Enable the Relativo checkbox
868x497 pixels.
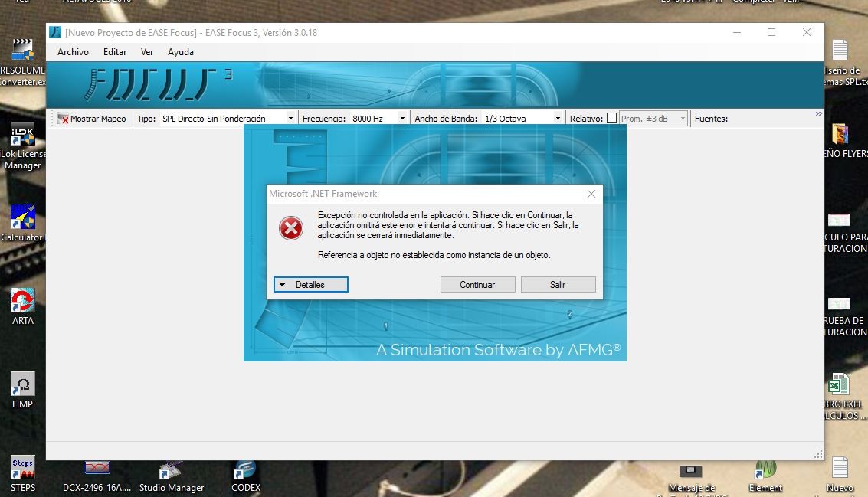pyautogui.click(x=611, y=118)
